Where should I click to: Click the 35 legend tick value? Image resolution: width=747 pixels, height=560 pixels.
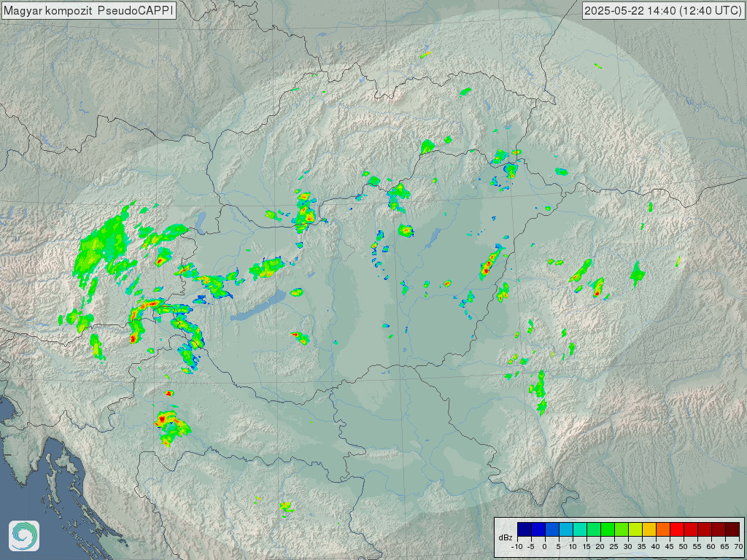[641, 547]
